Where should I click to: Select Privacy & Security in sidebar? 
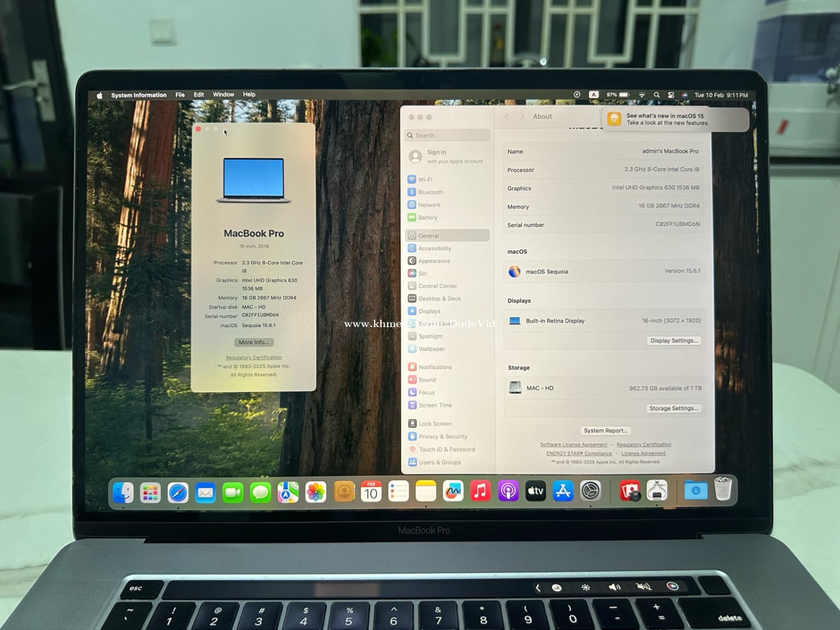(442, 436)
